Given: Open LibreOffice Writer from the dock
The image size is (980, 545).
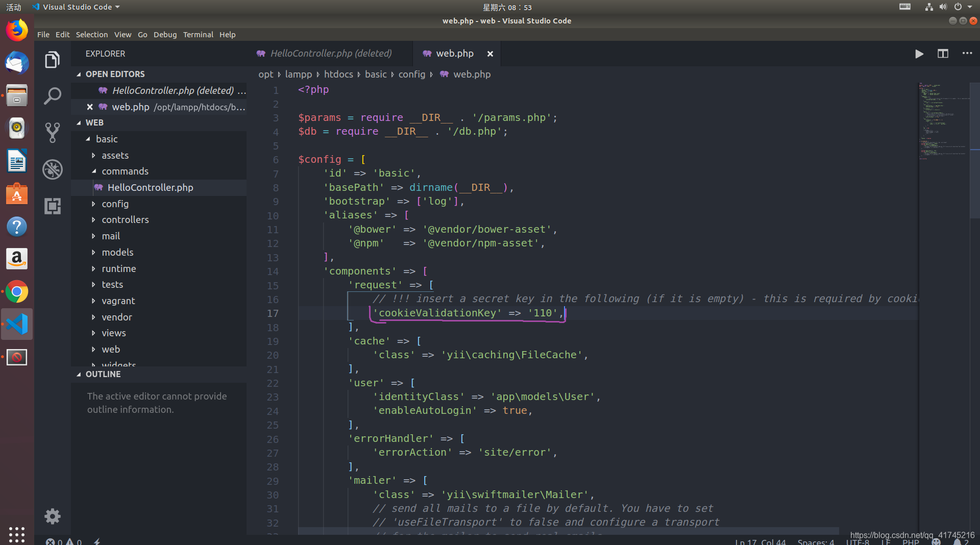Looking at the screenshot, I should click(x=17, y=161).
